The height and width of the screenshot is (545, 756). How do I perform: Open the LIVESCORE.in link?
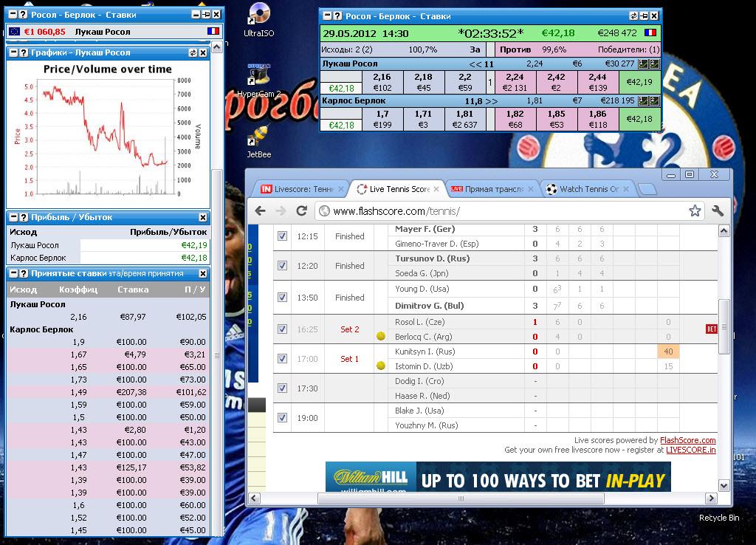[690, 450]
